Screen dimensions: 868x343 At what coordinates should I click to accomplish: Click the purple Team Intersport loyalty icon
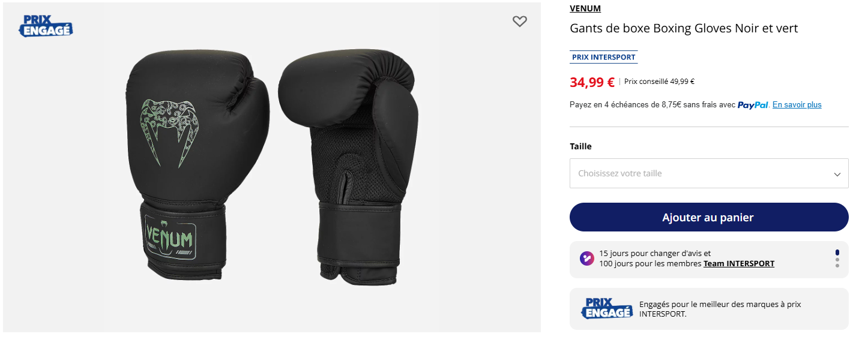pyautogui.click(x=587, y=258)
